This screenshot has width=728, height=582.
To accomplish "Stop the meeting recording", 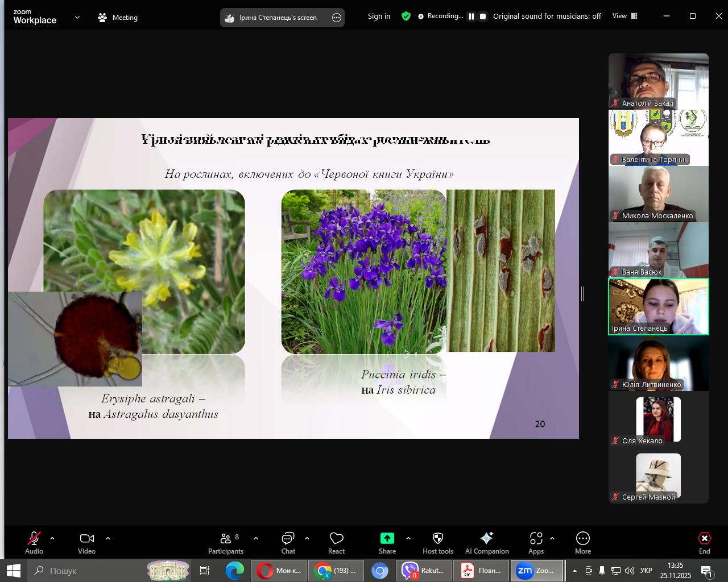I will pyautogui.click(x=483, y=16).
